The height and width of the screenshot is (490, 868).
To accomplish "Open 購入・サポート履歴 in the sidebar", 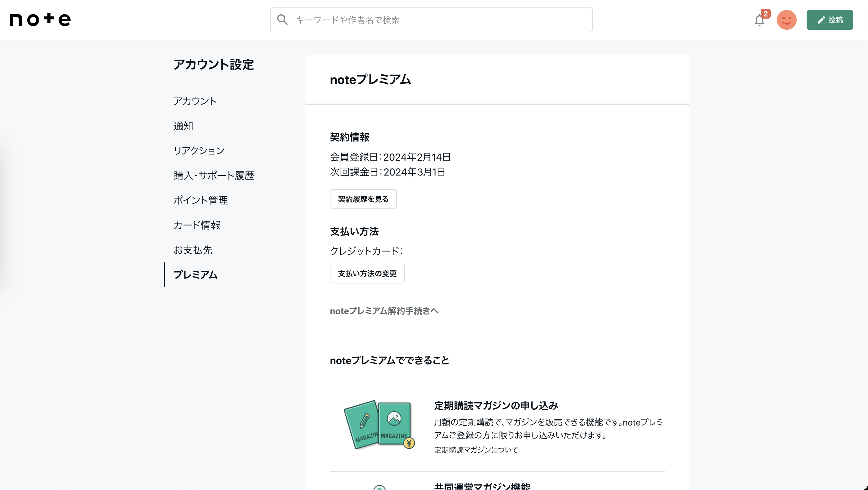I will (x=214, y=175).
